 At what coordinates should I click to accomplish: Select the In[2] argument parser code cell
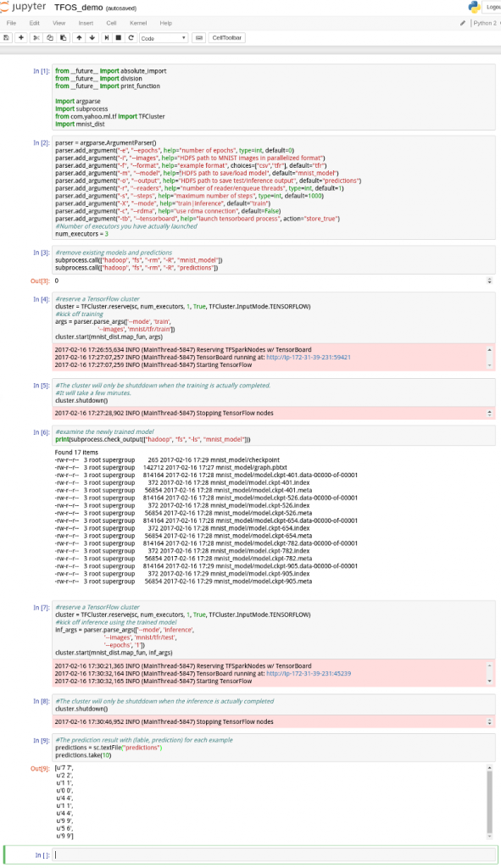click(274, 188)
